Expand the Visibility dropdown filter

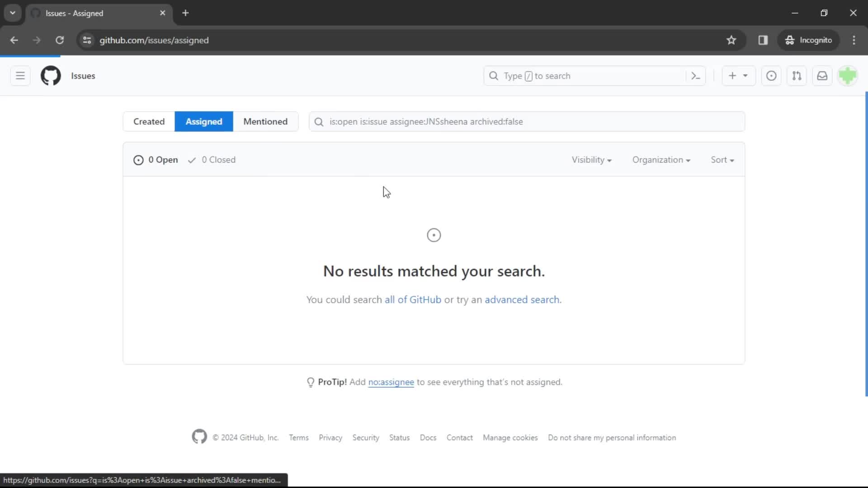point(591,159)
